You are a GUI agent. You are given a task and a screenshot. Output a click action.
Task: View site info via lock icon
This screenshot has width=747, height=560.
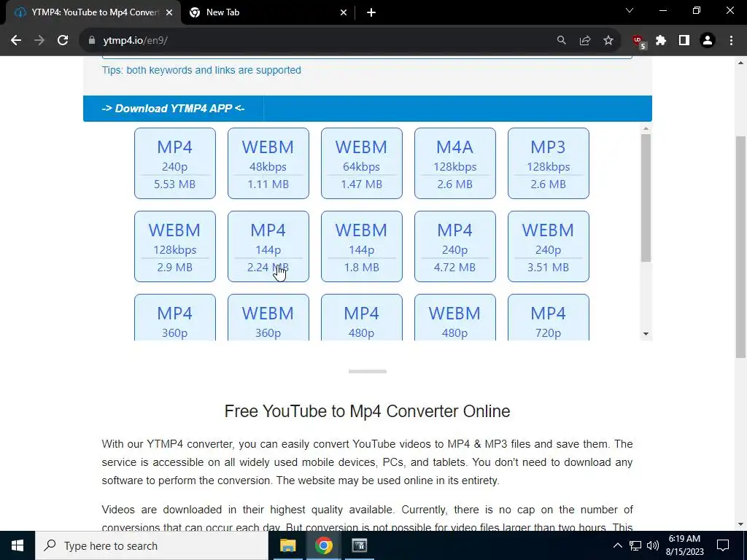[x=92, y=41]
